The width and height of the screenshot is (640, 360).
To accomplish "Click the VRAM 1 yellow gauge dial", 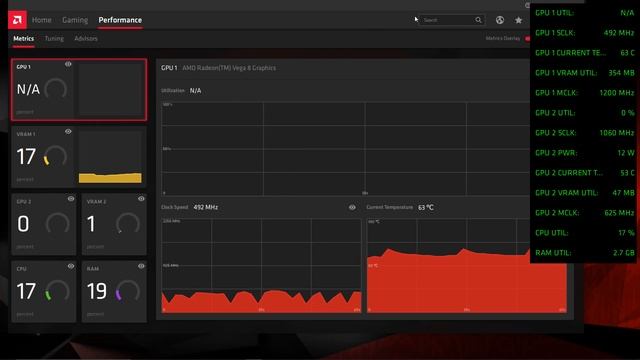I will [55, 156].
